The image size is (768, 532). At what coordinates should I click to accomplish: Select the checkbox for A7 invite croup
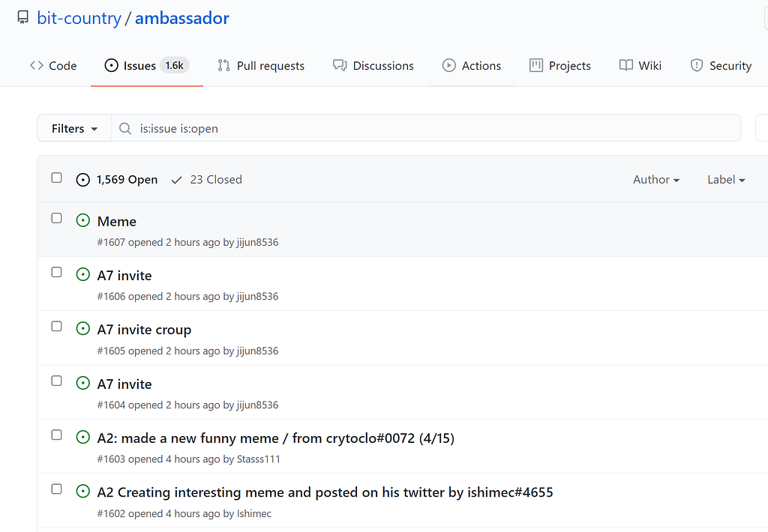pyautogui.click(x=57, y=327)
